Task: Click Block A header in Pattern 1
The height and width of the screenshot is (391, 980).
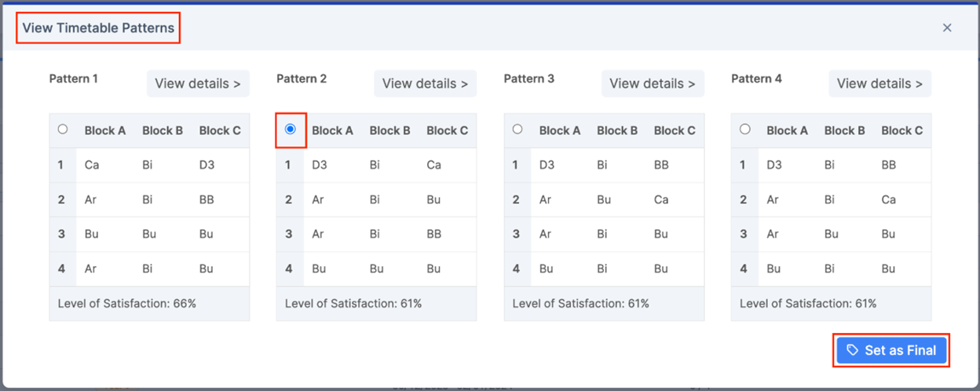Action: tap(105, 130)
